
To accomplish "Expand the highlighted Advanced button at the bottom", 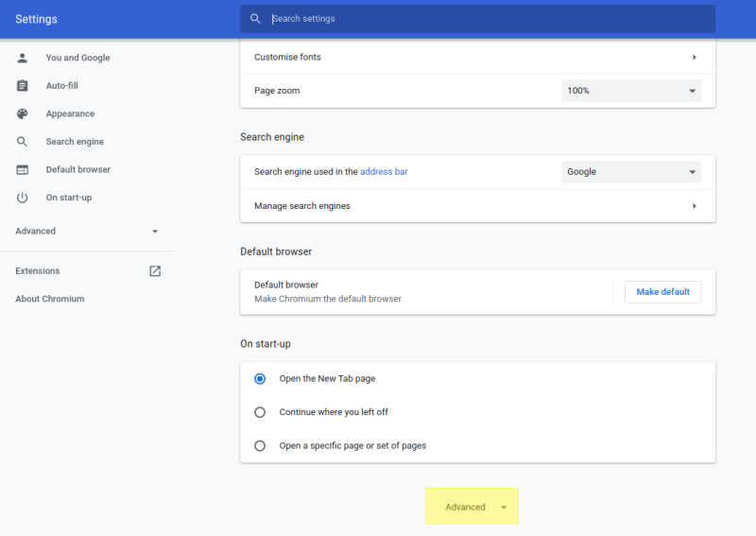I will (472, 507).
